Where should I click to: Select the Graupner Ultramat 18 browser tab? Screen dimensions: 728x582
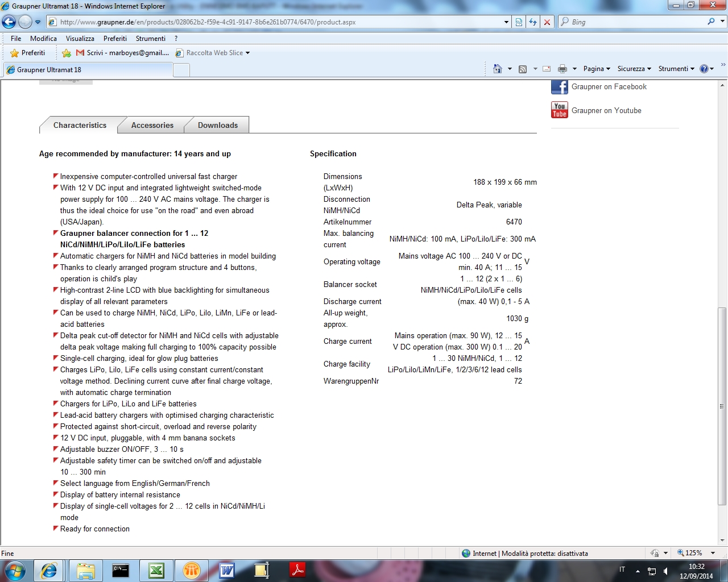pyautogui.click(x=88, y=70)
